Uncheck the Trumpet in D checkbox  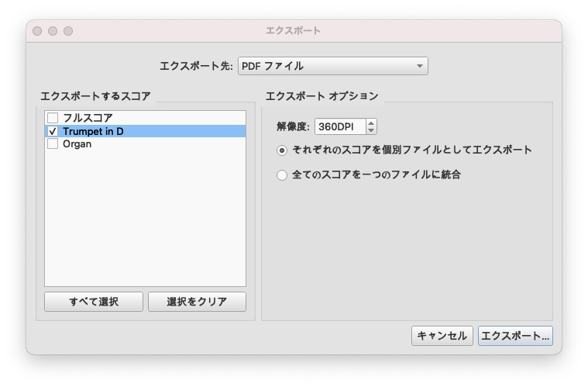click(53, 131)
